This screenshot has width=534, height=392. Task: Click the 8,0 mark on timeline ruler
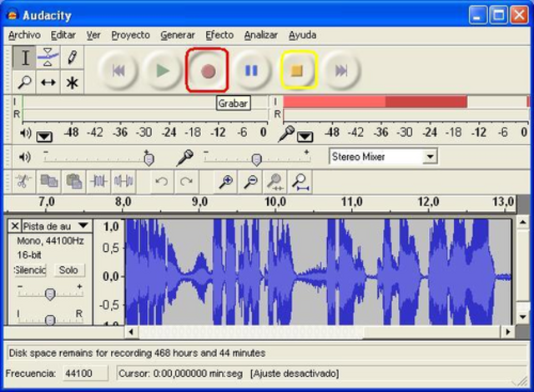[x=123, y=202]
